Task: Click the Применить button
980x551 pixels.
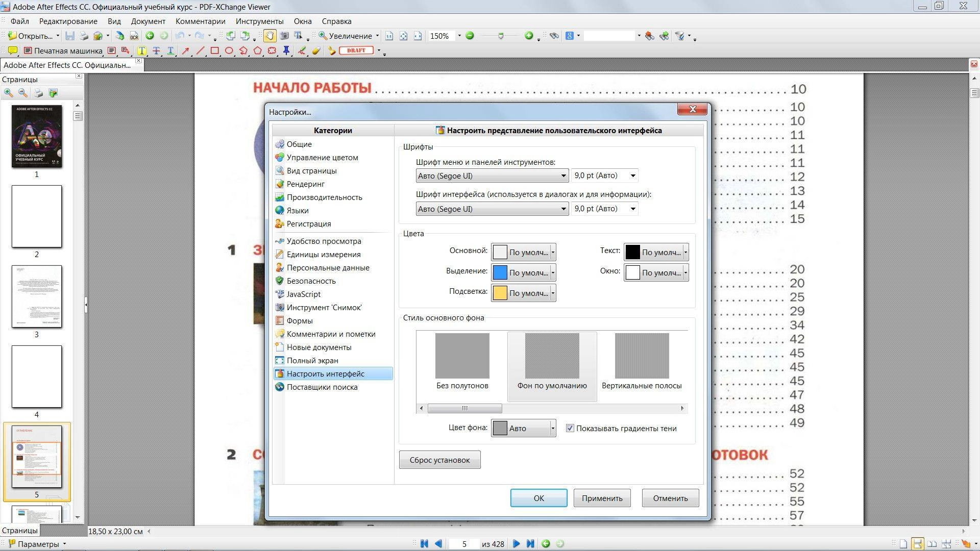Action: (x=602, y=498)
